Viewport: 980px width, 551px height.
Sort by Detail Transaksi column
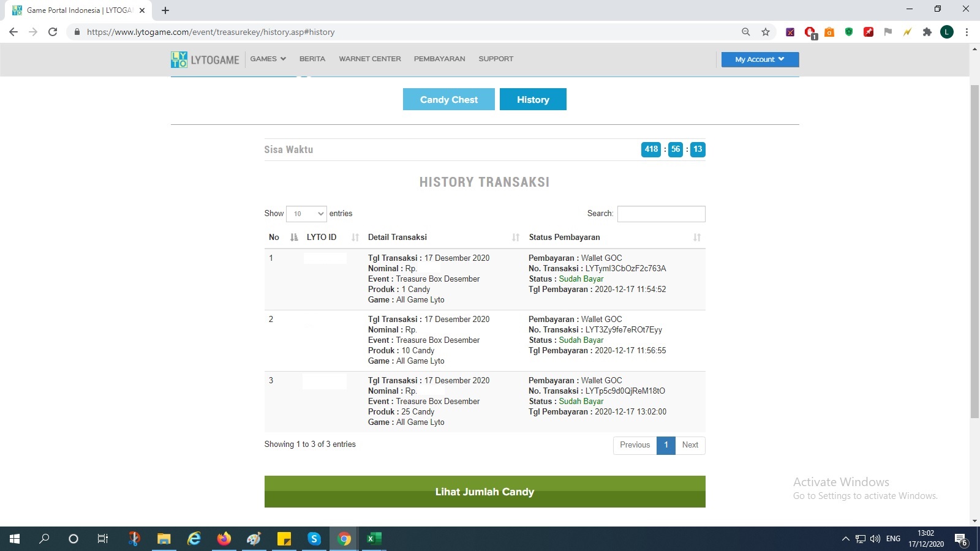pos(443,238)
